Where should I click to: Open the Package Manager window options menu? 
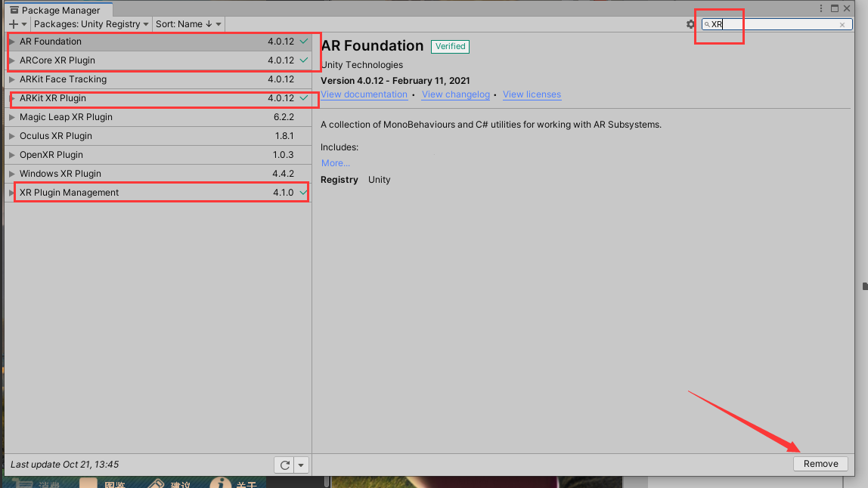coord(821,8)
